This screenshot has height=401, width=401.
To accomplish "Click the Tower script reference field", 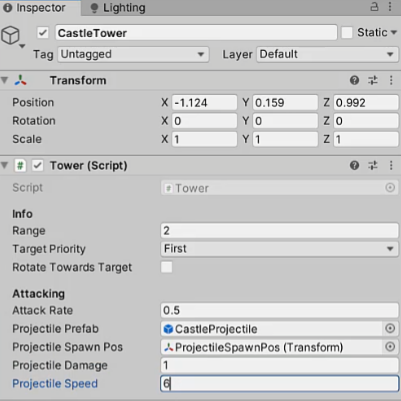I will 279,188.
